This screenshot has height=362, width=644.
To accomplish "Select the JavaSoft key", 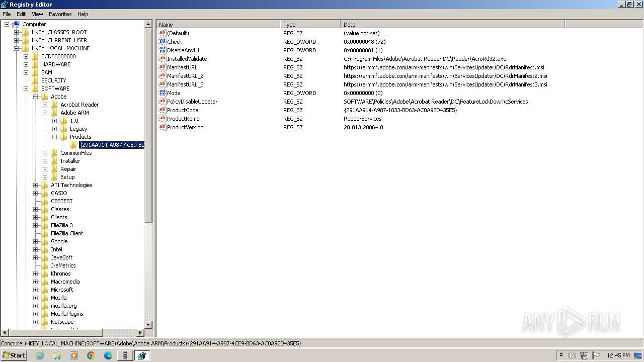I will point(61,257).
